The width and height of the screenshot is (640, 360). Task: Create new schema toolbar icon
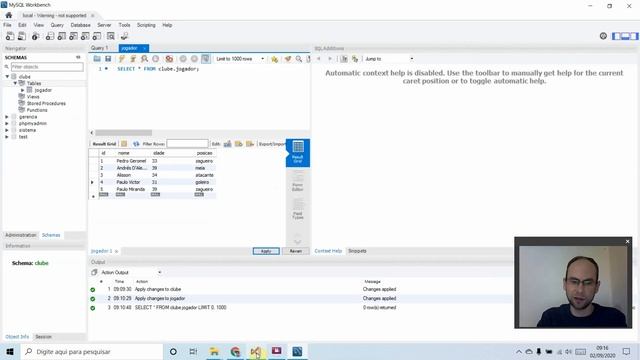50,36
